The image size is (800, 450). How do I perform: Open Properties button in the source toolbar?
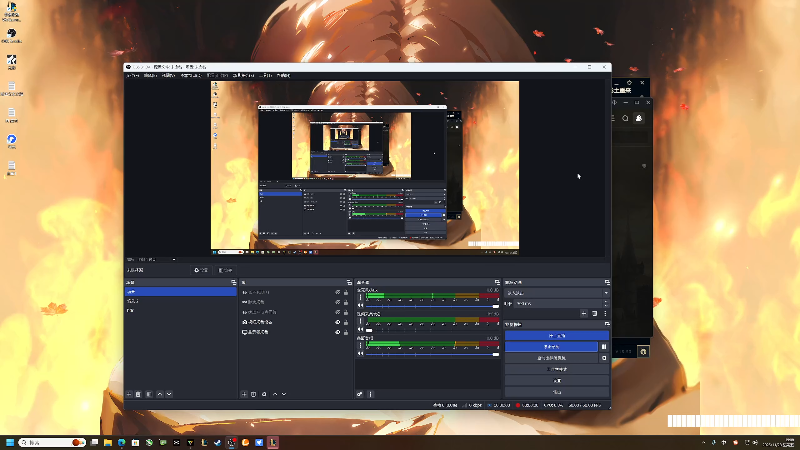click(x=201, y=270)
